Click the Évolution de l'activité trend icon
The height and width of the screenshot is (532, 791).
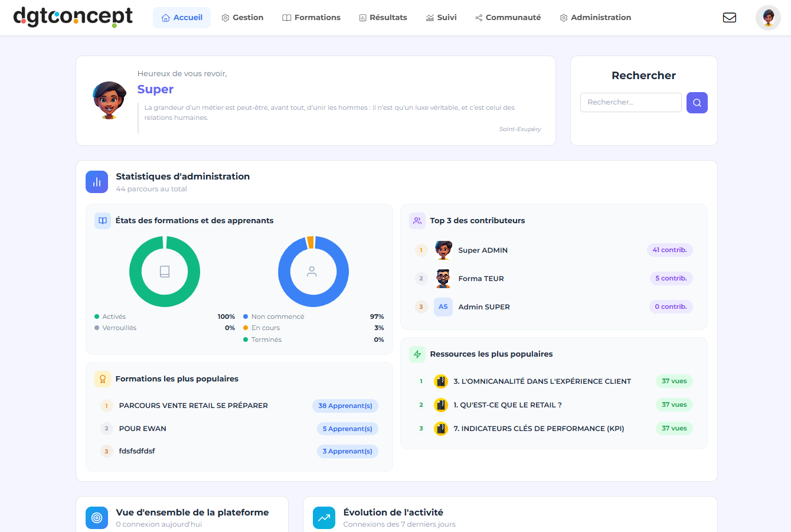coord(324,518)
